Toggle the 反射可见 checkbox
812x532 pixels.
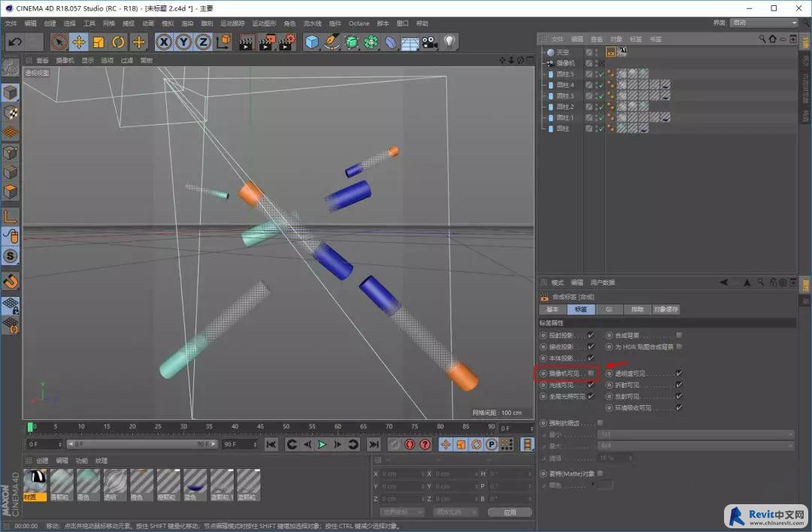coord(679,397)
